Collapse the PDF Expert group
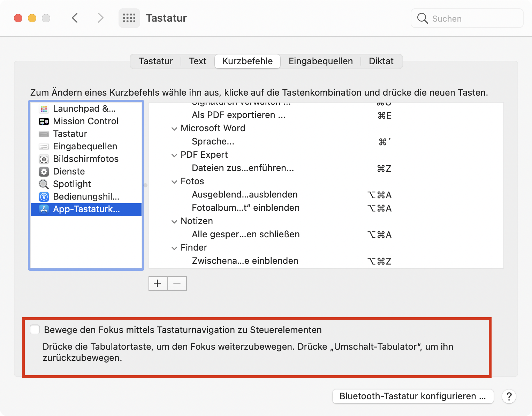532x416 pixels. click(174, 155)
